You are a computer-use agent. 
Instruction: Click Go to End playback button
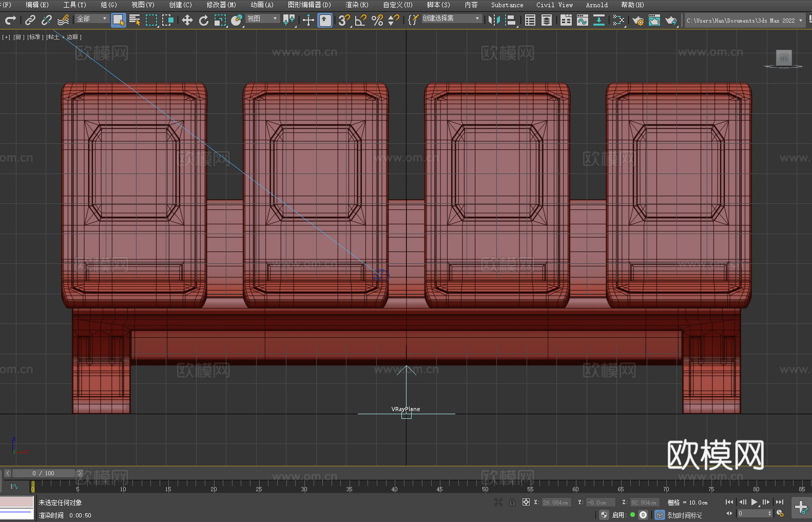pos(780,502)
